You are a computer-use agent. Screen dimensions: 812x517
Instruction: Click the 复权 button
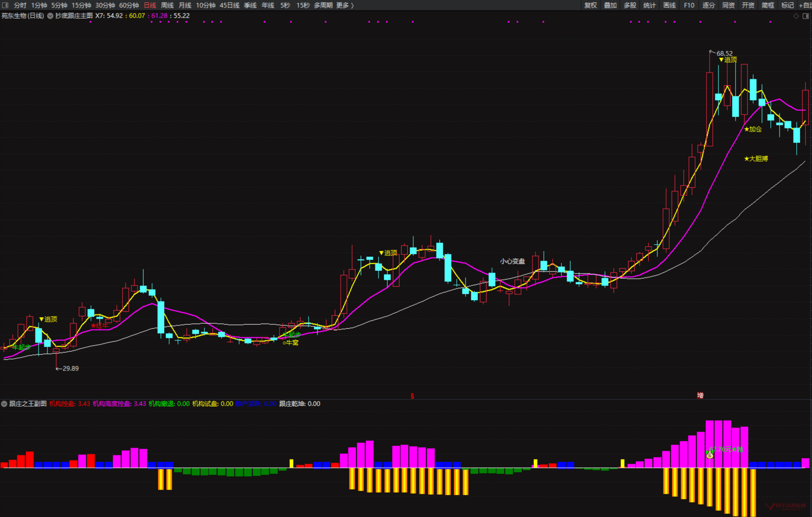(x=591, y=5)
